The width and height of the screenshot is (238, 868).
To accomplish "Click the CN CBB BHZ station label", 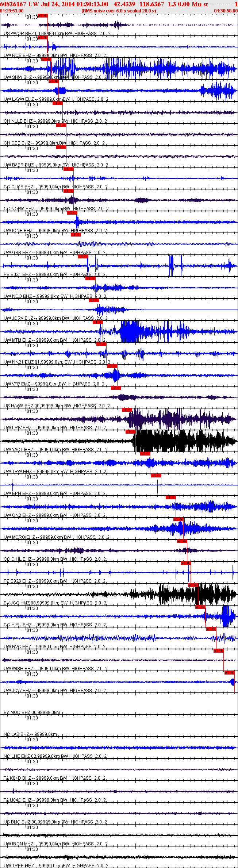I will pyautogui.click(x=54, y=143).
